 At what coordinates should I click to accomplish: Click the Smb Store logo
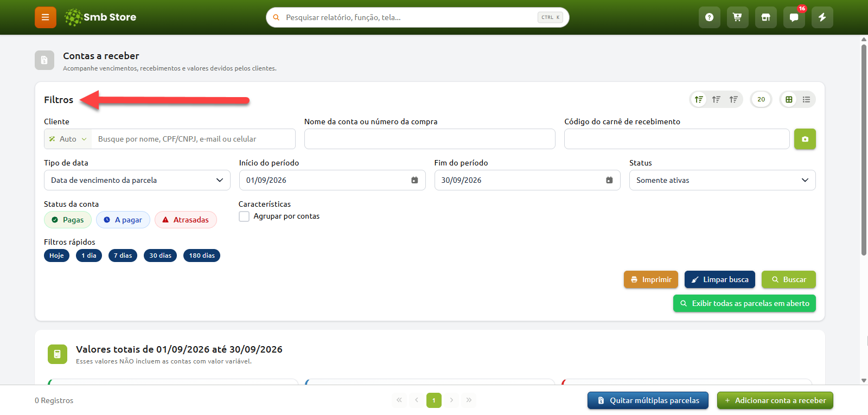[x=100, y=17]
